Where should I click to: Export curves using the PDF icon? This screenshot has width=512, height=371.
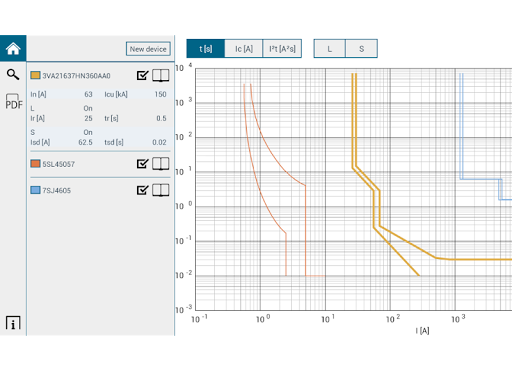[14, 101]
